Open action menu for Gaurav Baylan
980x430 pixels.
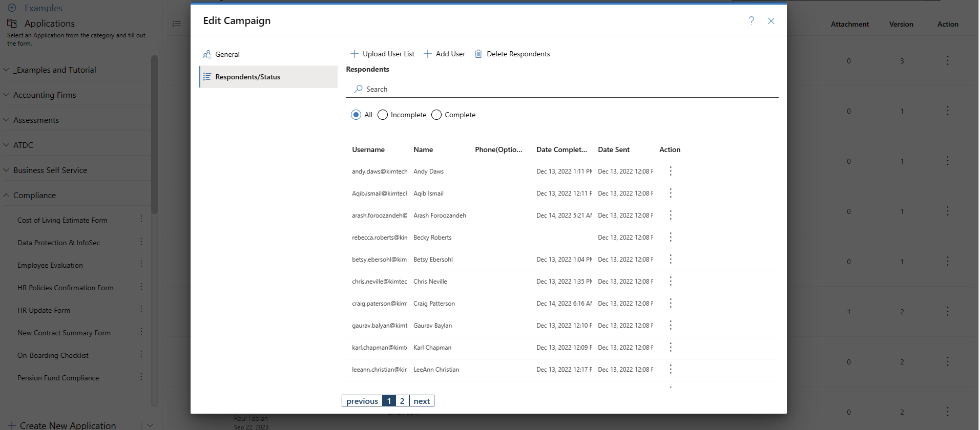point(671,325)
